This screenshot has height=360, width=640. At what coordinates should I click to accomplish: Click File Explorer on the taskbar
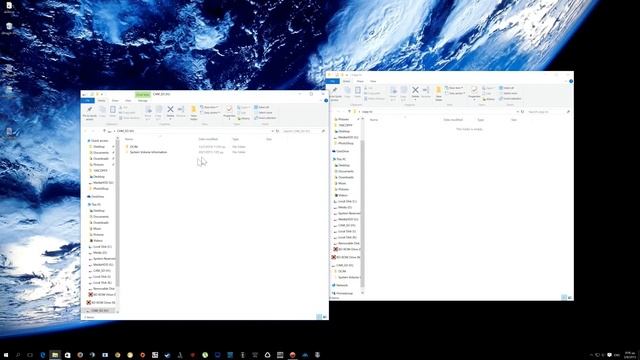[55, 355]
